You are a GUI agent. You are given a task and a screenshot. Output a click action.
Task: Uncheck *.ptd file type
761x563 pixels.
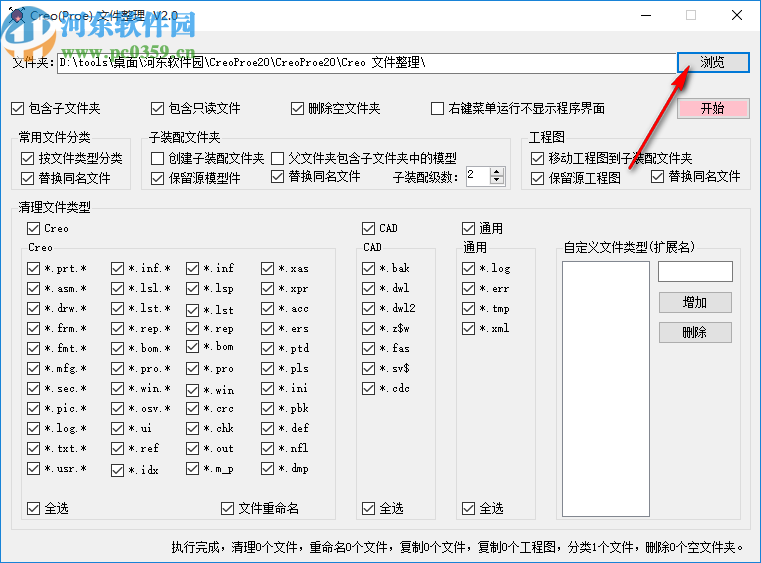pyautogui.click(x=267, y=348)
